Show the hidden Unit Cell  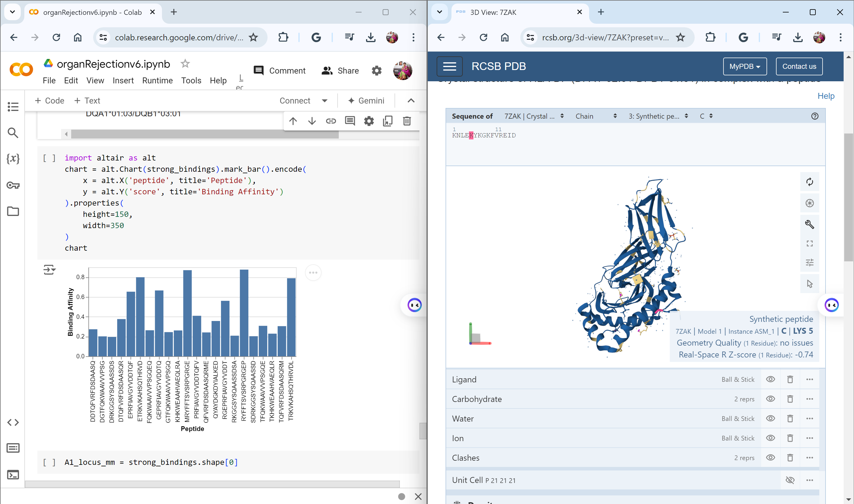[x=790, y=480]
